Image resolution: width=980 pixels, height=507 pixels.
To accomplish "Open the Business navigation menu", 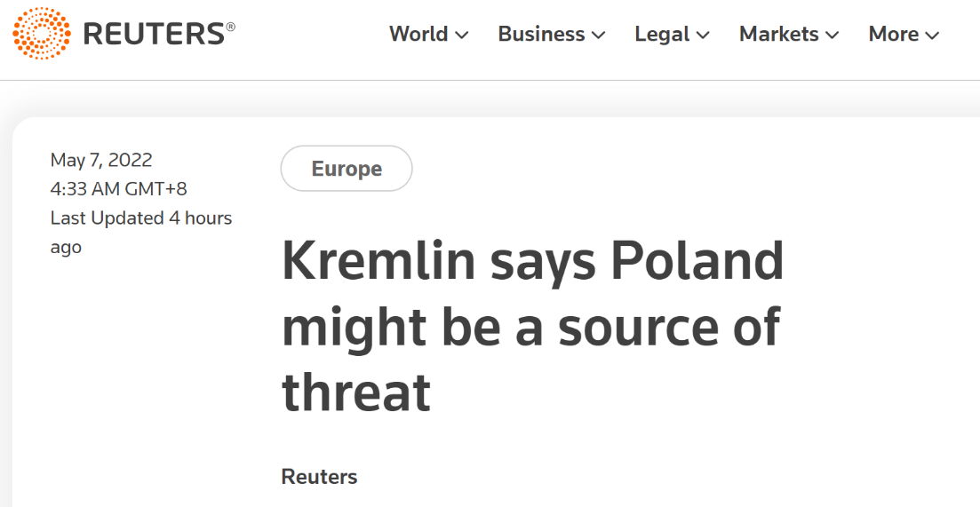I will point(541,34).
